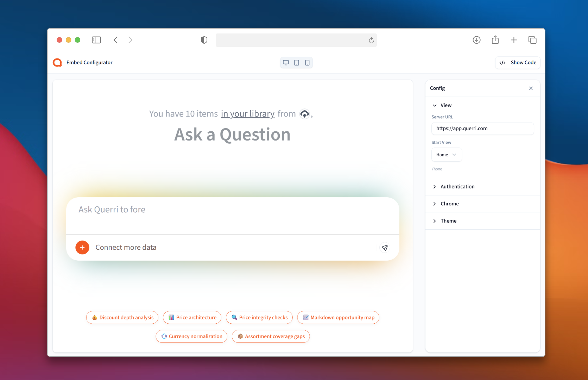The width and height of the screenshot is (588, 380).
Task: Click the Server URL input field
Action: [482, 129]
